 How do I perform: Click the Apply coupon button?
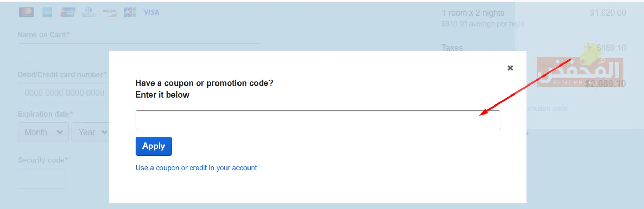154,146
